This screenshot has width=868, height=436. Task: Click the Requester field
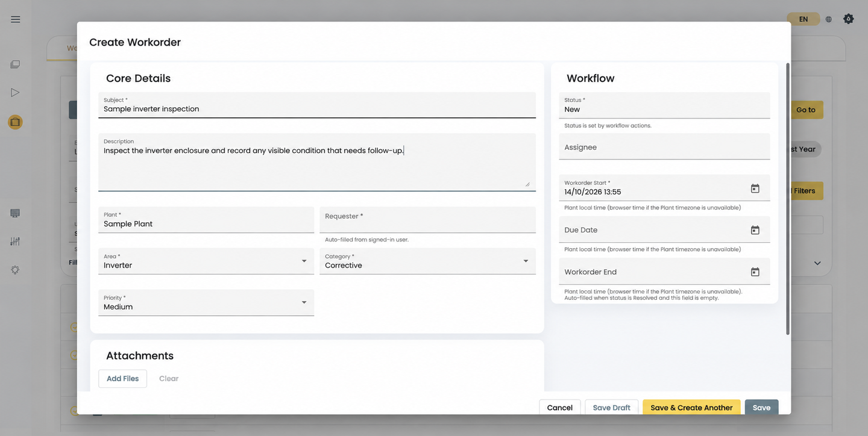[x=427, y=220]
